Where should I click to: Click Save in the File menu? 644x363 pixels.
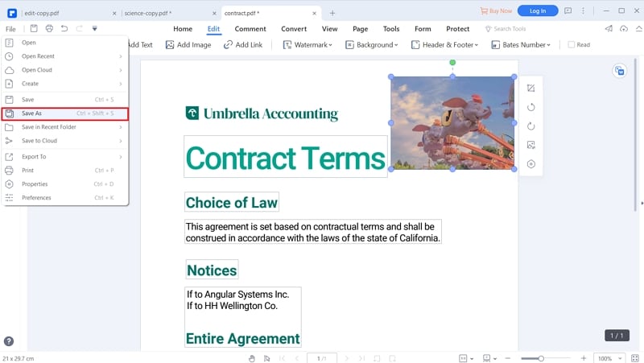[x=65, y=99]
